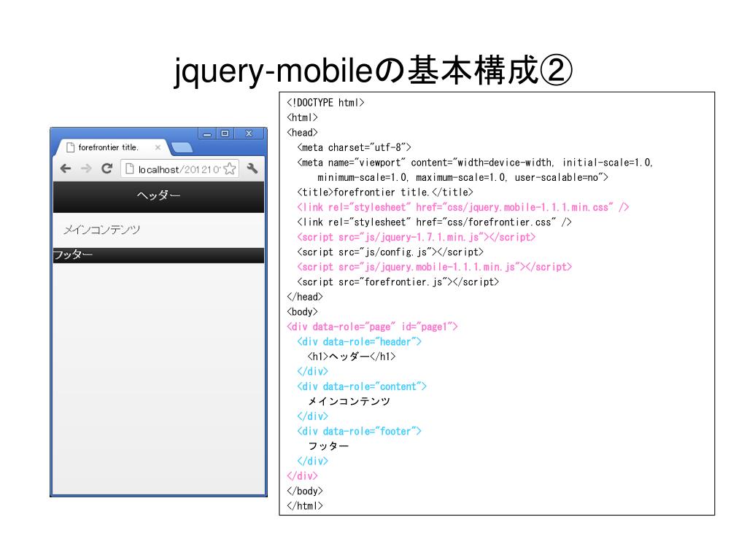Image resolution: width=747 pixels, height=560 pixels.
Task: Close the browser window
Action: click(x=249, y=134)
